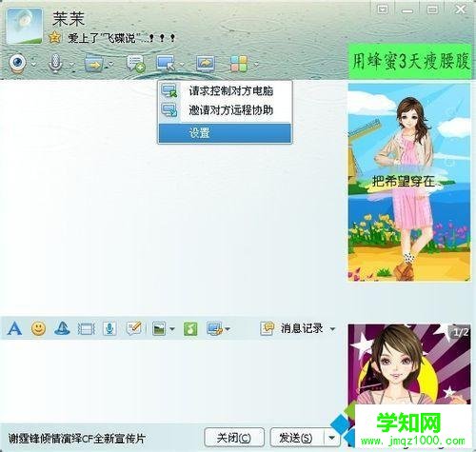This screenshot has height=452, width=476.
Task: Expand remote desktop dropdown arrow
Action: (x=182, y=65)
